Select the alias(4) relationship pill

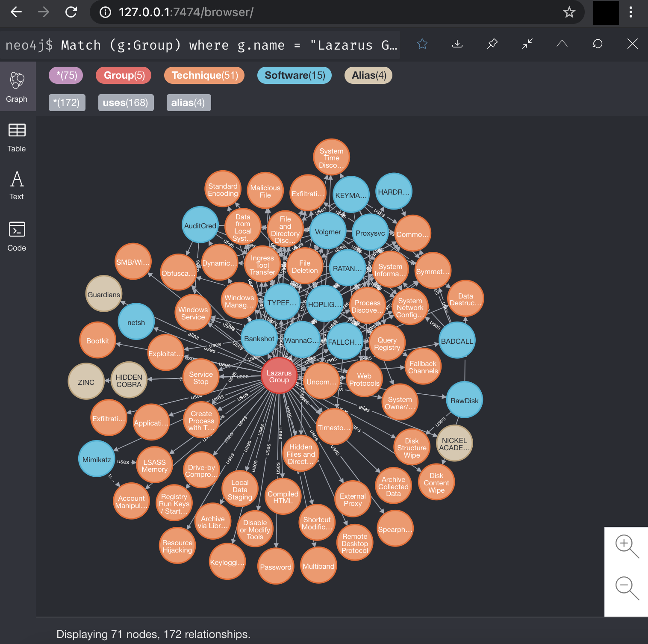[x=189, y=103]
